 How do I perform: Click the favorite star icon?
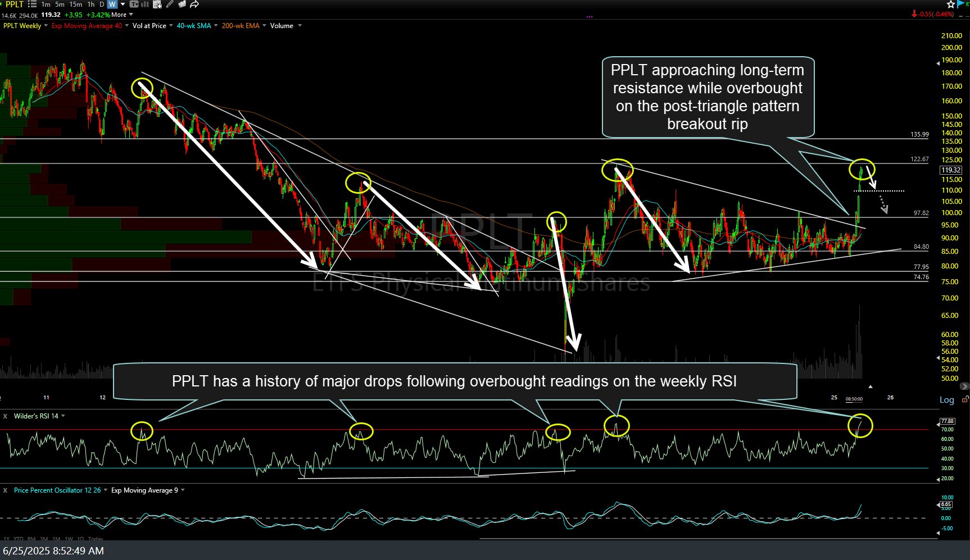(950, 4)
